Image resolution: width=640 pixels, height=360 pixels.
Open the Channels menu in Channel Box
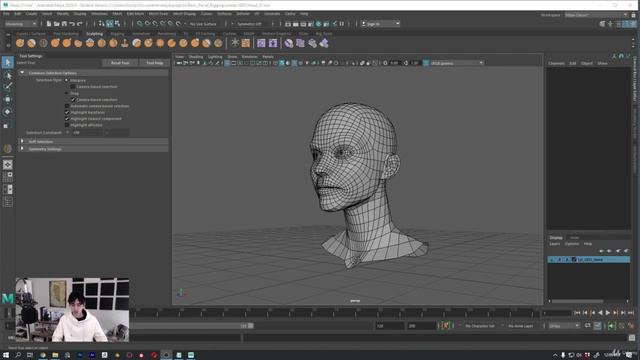point(556,63)
